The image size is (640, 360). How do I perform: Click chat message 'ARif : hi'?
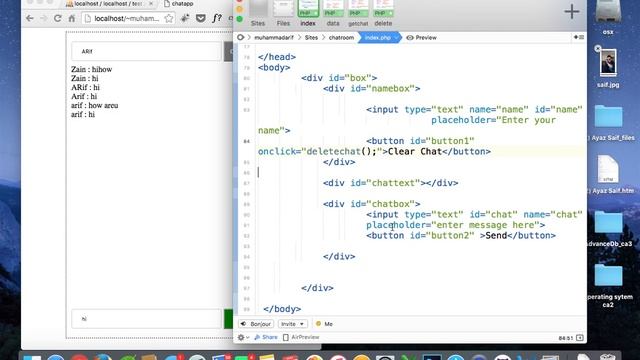[x=85, y=87]
